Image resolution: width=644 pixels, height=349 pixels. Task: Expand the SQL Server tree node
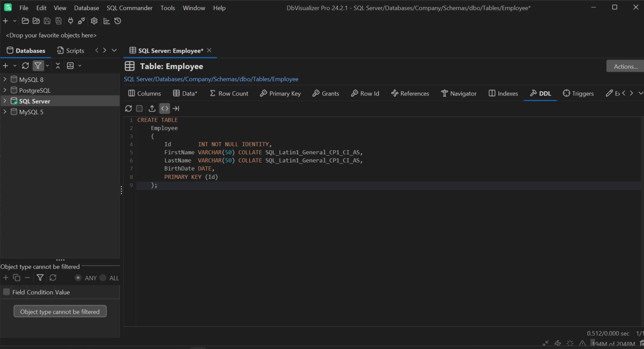pos(4,101)
